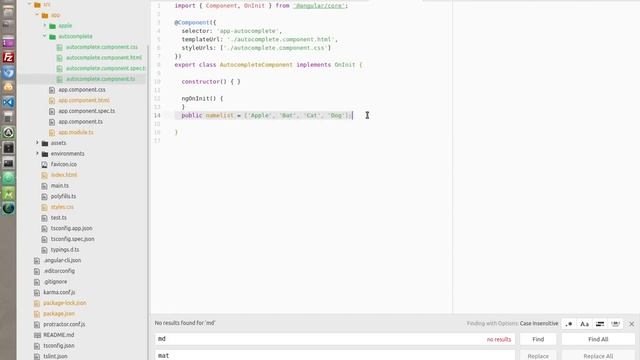This screenshot has width=640, height=360.
Task: Open package.json from the tree
Action: [59, 313]
